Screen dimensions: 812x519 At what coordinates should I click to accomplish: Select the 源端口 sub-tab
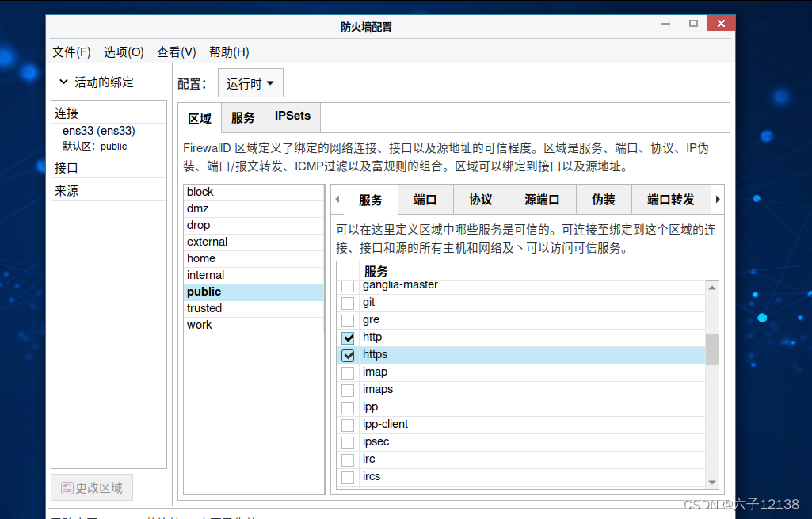(542, 200)
